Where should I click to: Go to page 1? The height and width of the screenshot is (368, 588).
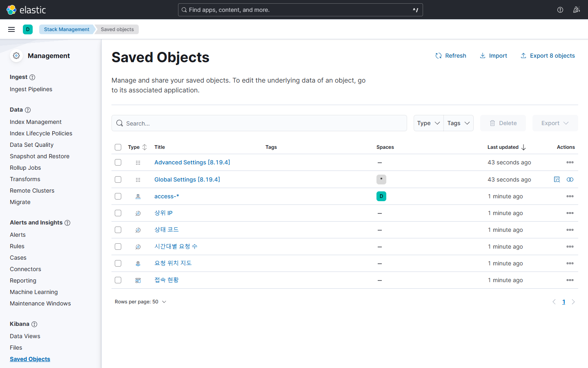pos(564,302)
